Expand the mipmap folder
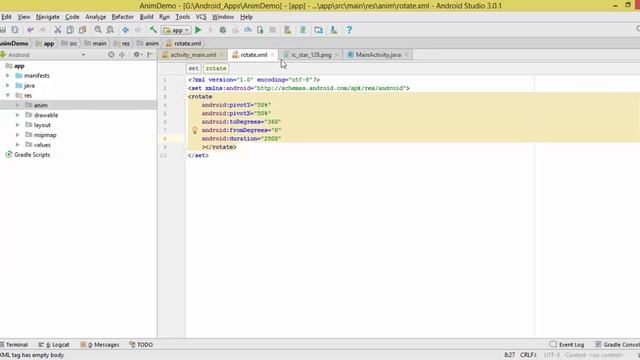Viewport: 640px width, 360px height. pos(18,135)
